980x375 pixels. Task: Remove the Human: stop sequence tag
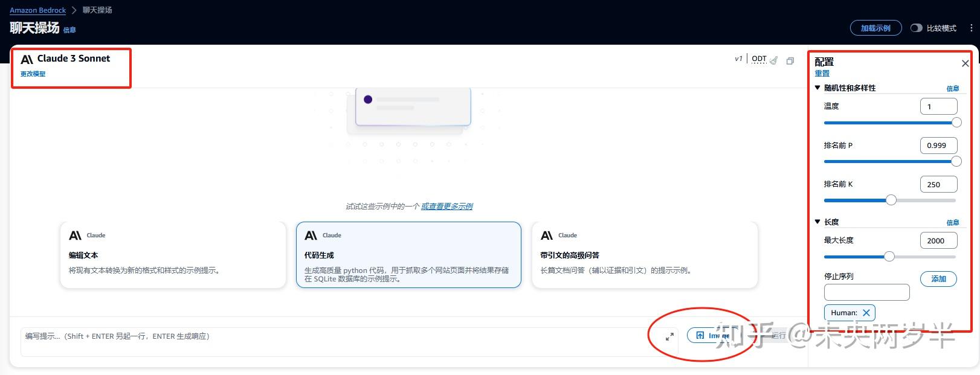point(866,313)
